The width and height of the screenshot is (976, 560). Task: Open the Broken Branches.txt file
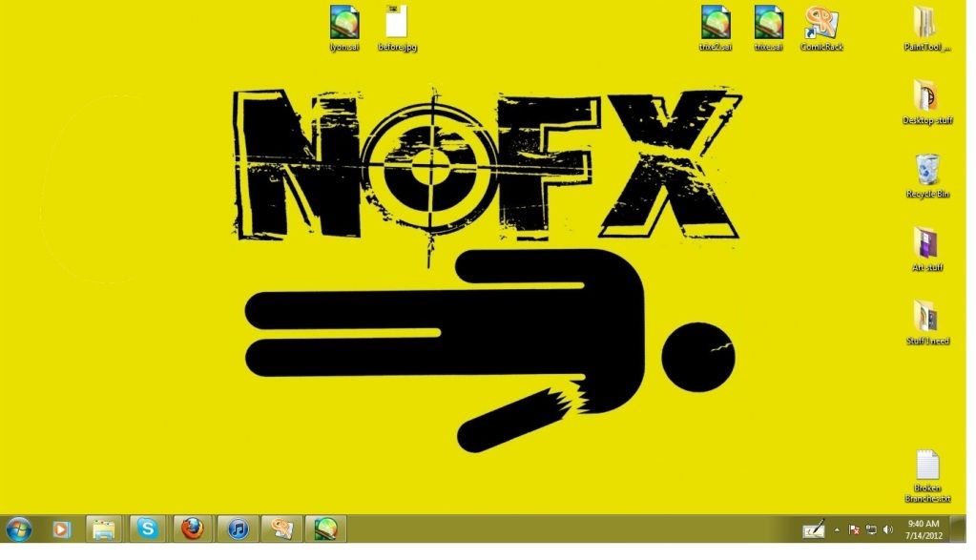(x=926, y=476)
